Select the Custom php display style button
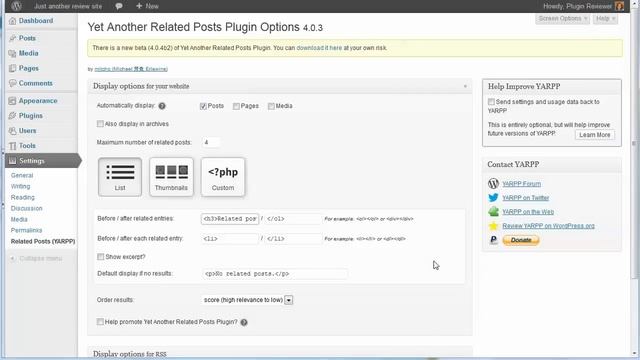Screen dimensions: 640x360 223,177
